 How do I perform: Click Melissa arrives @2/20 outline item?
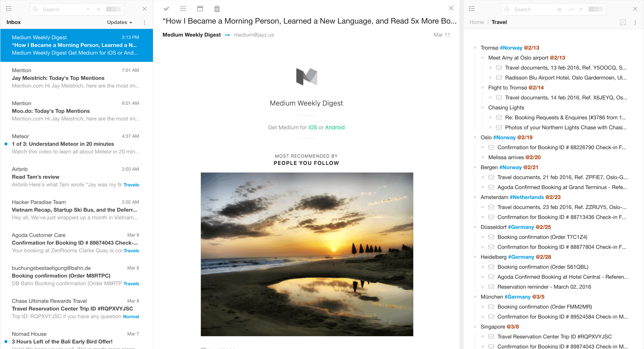[x=514, y=157]
